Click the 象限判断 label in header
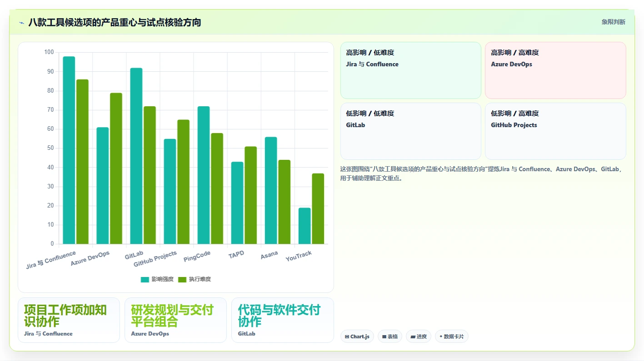Screen dimensions: 644x361 coord(613,22)
